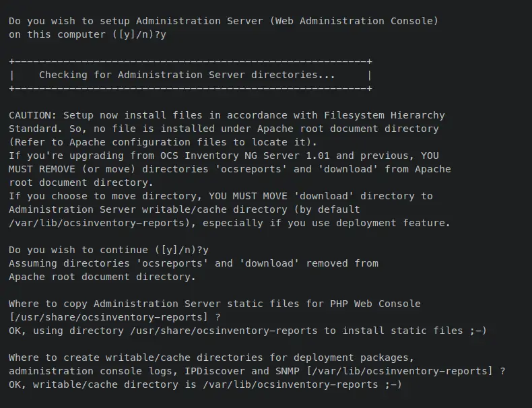The width and height of the screenshot is (532, 408).
Task: Click the 'y' answer after 'Do you wish to continue'
Action: click(205, 250)
